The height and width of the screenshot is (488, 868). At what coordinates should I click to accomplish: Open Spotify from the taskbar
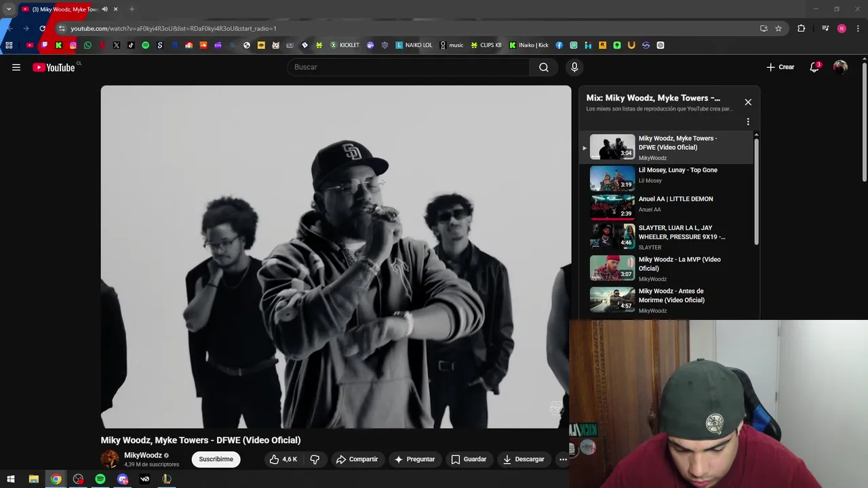pyautogui.click(x=100, y=479)
